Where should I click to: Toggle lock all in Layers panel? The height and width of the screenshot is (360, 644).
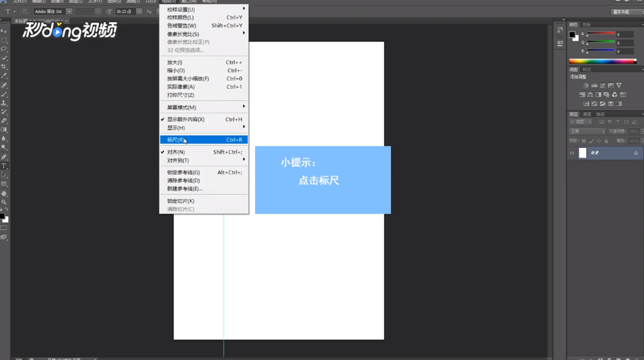point(606,141)
